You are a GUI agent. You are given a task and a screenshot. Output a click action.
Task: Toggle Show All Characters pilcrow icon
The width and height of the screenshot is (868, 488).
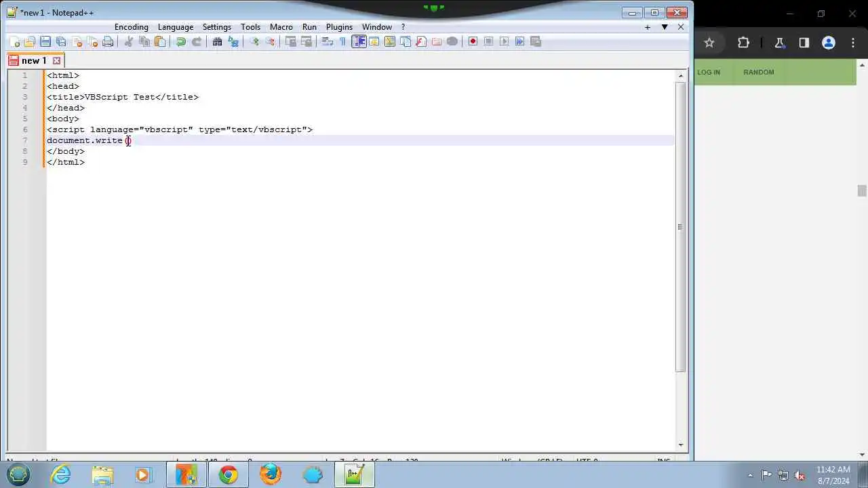coord(342,41)
